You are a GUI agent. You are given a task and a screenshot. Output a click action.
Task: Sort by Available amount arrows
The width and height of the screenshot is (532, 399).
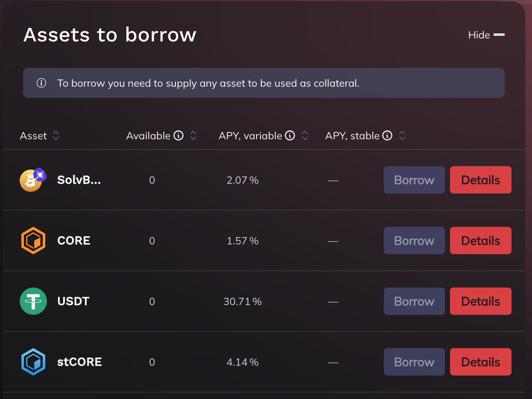coord(193,136)
